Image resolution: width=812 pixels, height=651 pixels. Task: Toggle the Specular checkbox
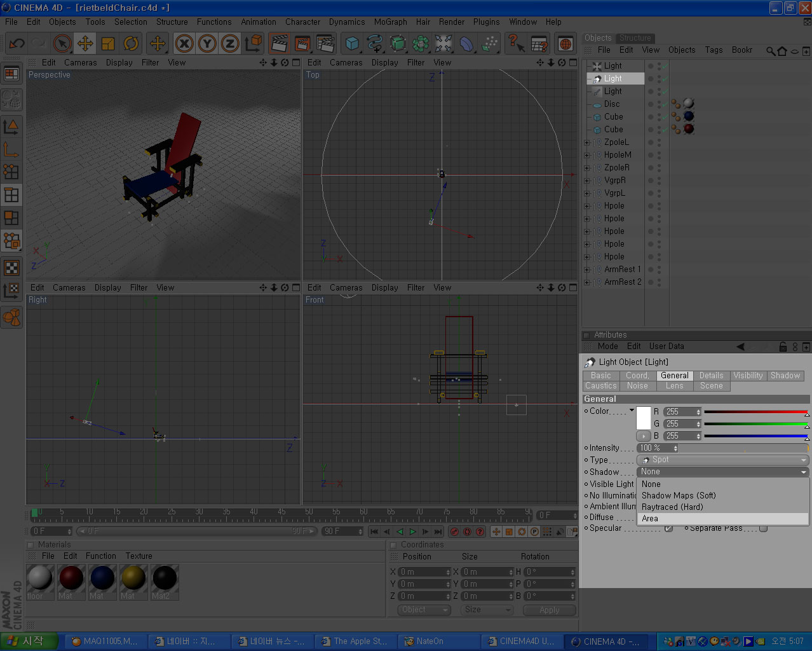[668, 528]
